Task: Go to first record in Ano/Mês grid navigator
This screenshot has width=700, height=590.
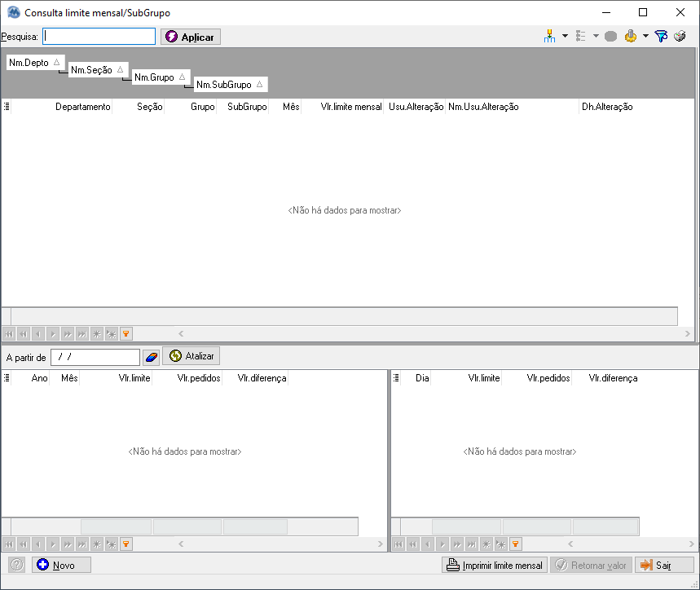Action: point(9,544)
